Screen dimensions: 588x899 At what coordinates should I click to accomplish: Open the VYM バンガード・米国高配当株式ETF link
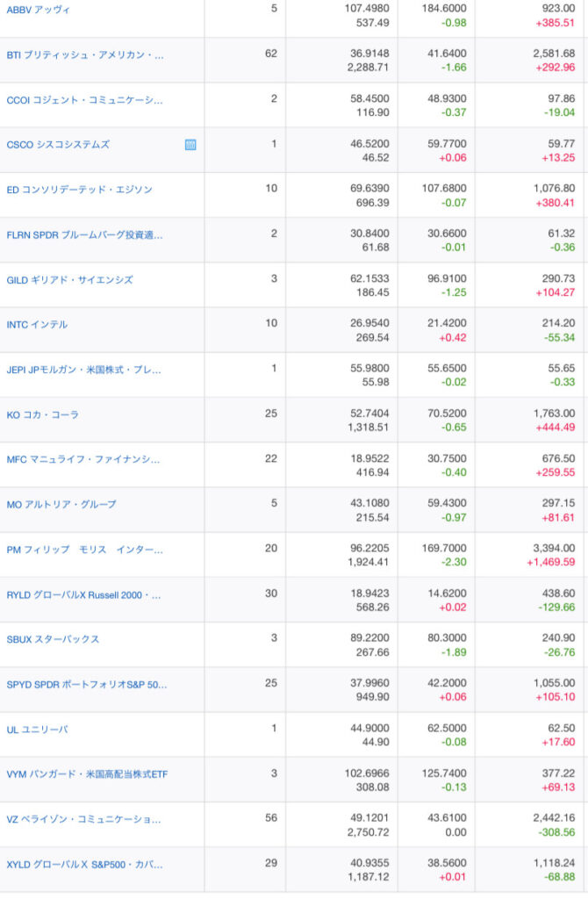(87, 774)
